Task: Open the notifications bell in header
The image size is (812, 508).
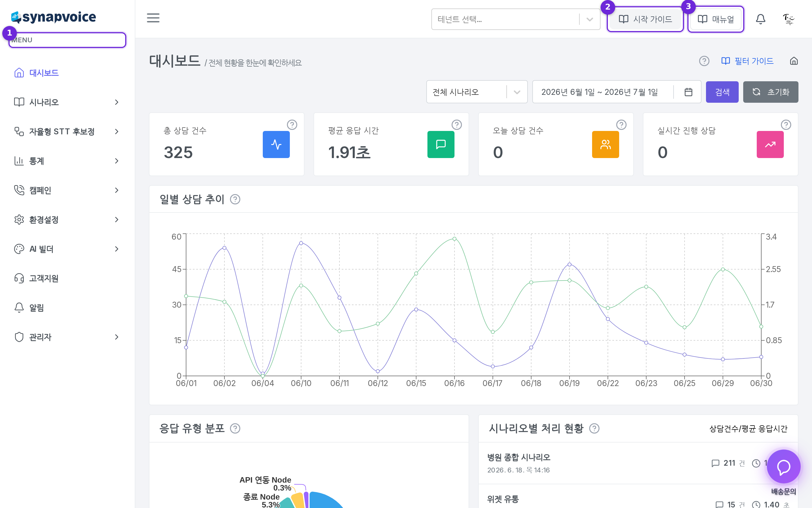Action: (x=760, y=19)
